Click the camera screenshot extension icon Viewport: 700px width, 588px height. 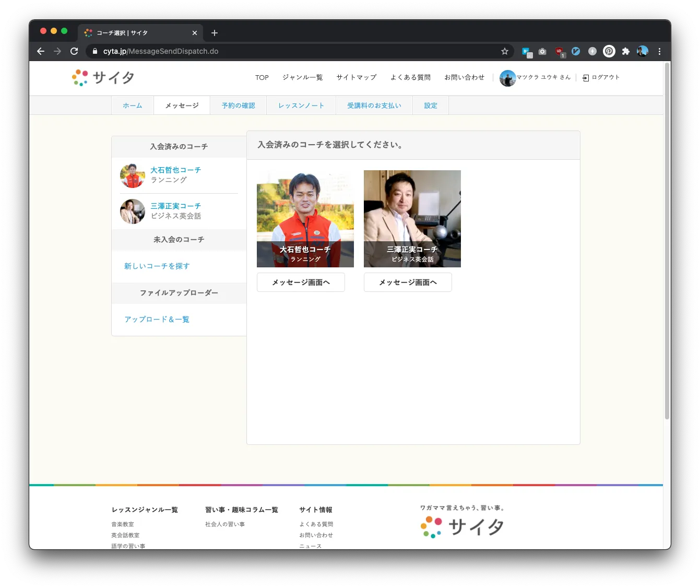coord(542,51)
